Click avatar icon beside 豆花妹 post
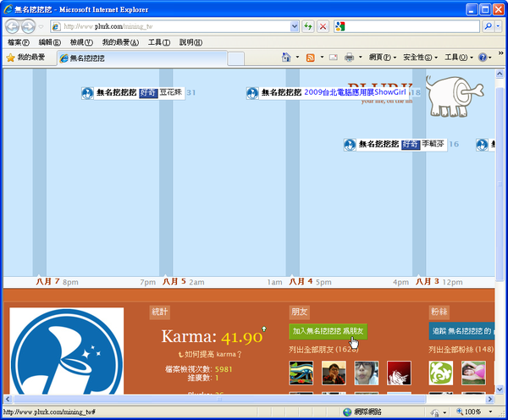The image size is (508, 420). tap(87, 93)
